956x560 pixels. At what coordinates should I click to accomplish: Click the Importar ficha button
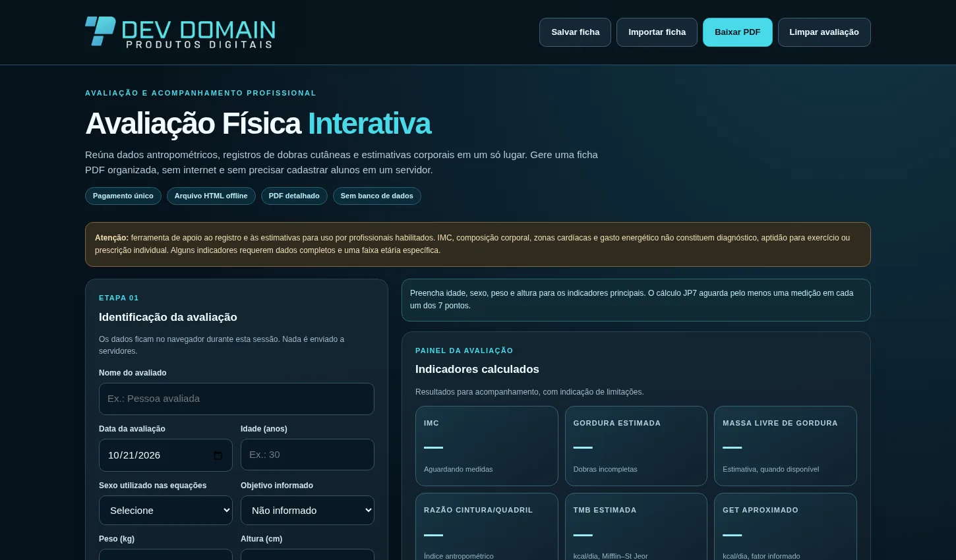[x=657, y=32]
